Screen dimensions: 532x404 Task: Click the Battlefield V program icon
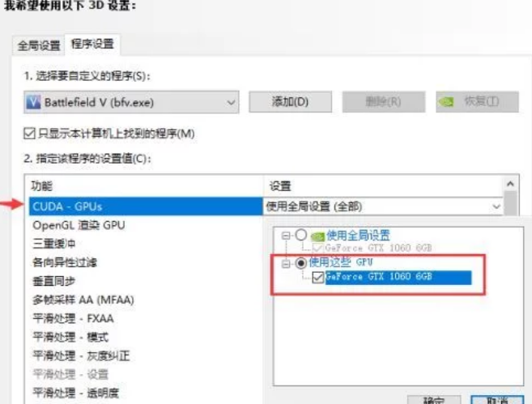point(33,102)
